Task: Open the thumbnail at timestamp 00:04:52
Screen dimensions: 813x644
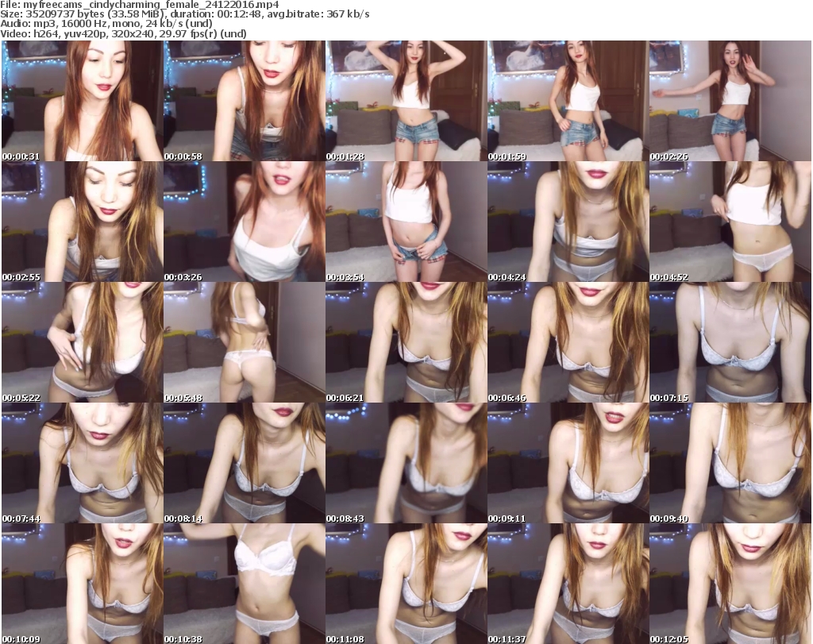Action: click(x=730, y=222)
